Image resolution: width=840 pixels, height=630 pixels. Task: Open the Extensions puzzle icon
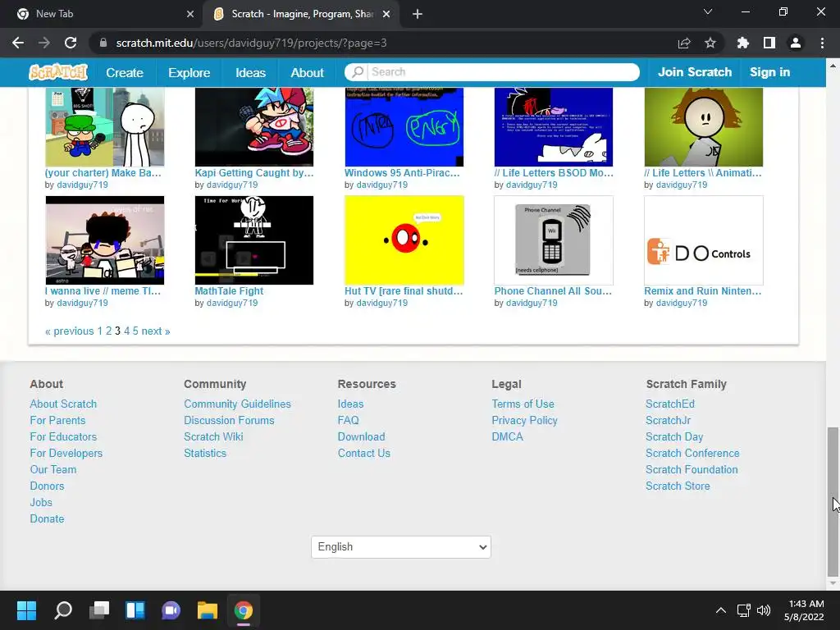(x=743, y=43)
